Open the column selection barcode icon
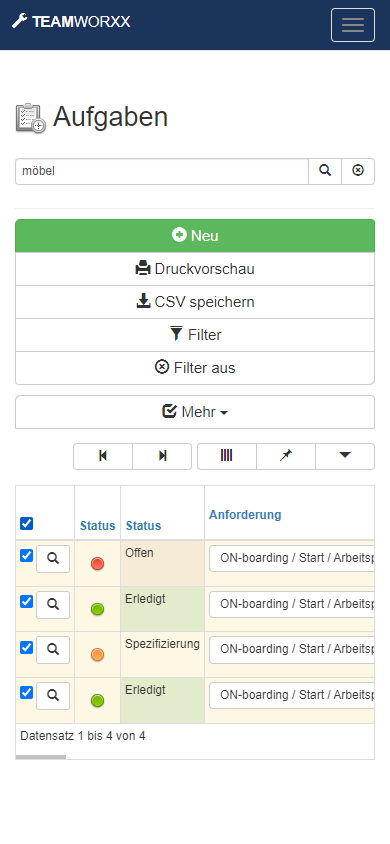 (226, 456)
